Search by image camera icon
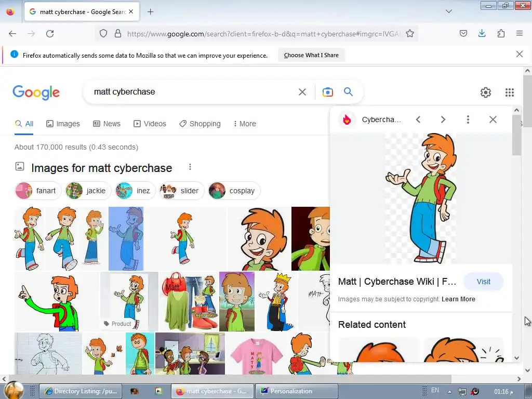 327,92
